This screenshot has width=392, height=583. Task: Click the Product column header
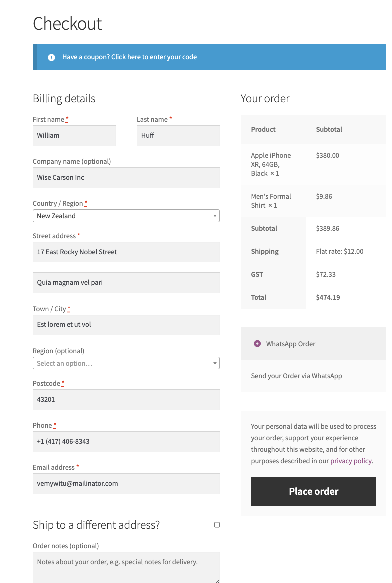pyautogui.click(x=263, y=130)
